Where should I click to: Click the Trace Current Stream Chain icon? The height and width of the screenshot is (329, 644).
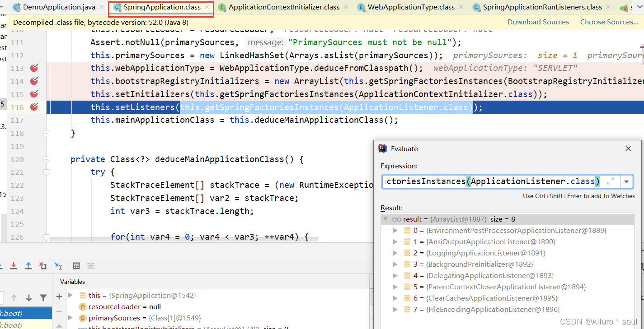point(91,266)
